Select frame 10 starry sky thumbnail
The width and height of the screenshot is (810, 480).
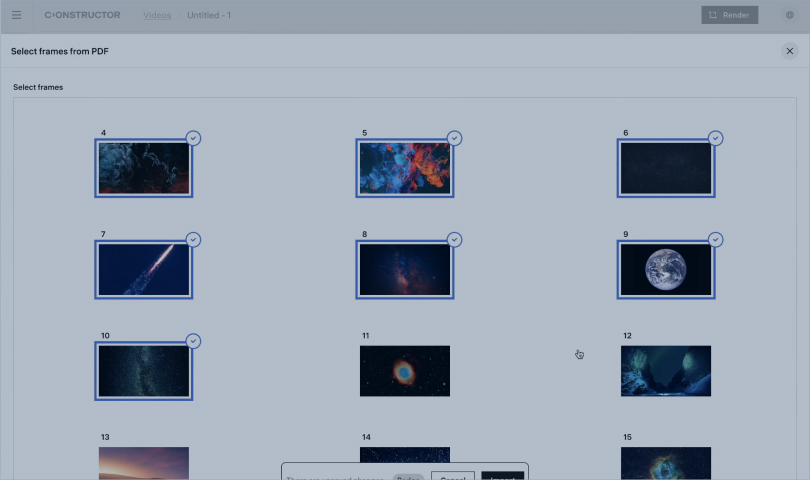tap(144, 371)
